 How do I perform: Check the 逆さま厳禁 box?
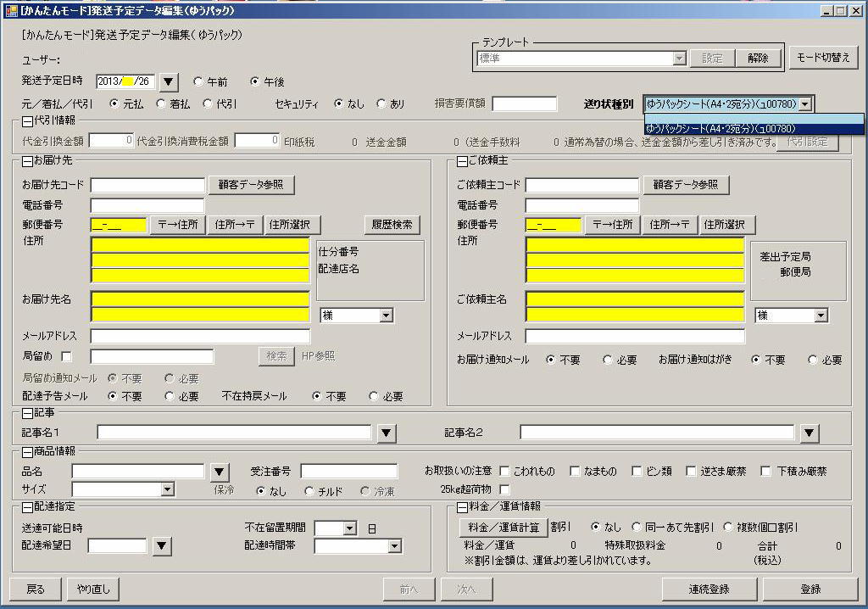(x=691, y=471)
